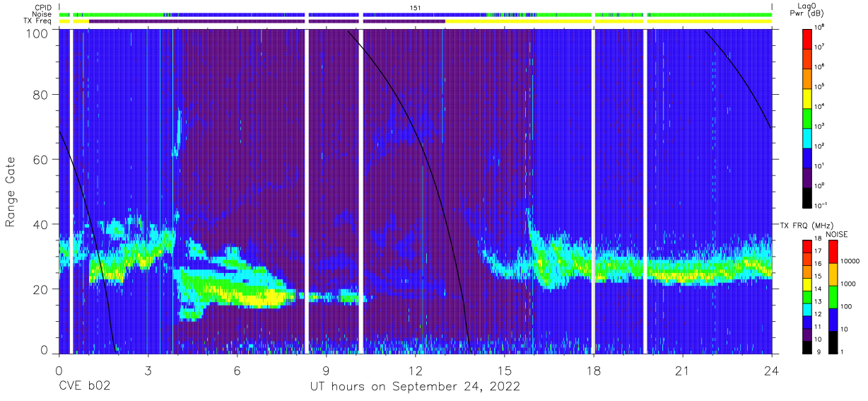Screen dimensions: 868x401
Task: Click the cyan segment of the Lag0 power colorbar
Action: coord(807,137)
